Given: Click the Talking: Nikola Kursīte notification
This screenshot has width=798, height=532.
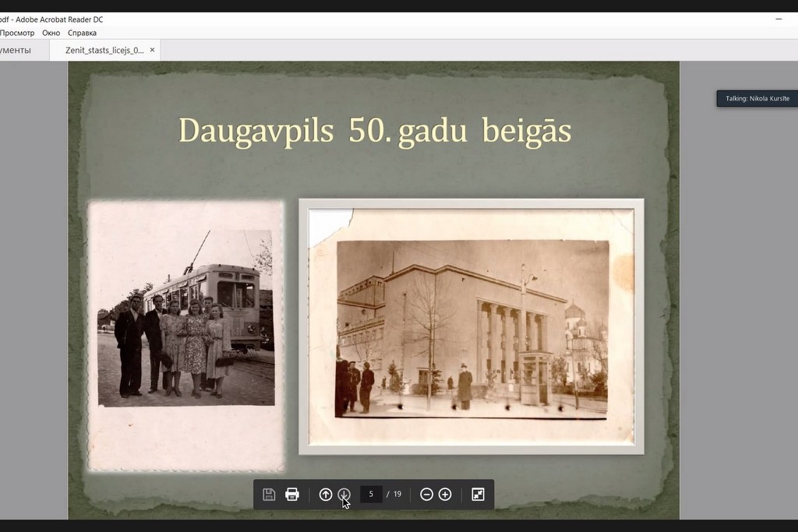Looking at the screenshot, I should (x=757, y=99).
